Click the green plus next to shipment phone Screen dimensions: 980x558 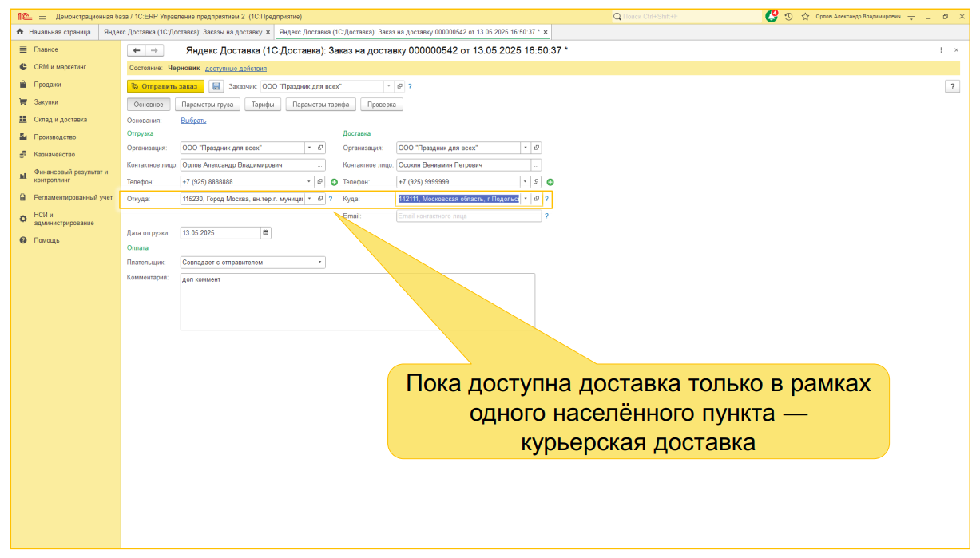tap(334, 182)
